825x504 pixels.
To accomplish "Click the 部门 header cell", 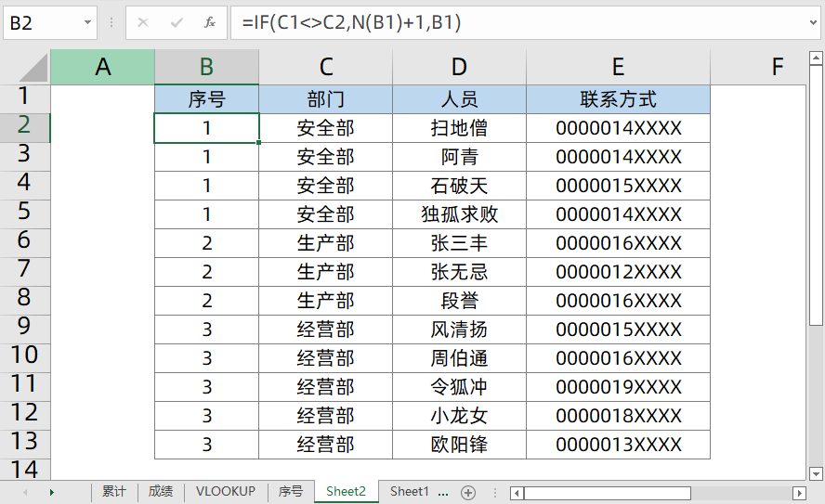I will point(326,98).
